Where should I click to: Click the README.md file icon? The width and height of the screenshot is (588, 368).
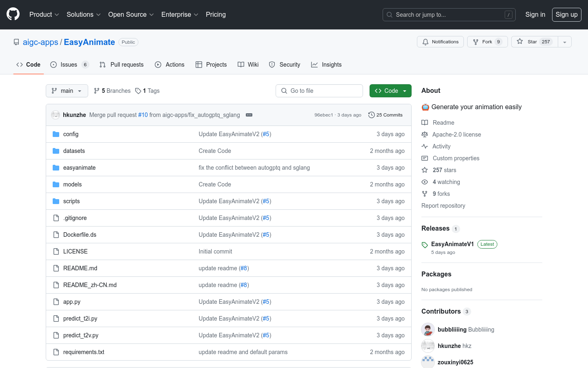click(56, 268)
